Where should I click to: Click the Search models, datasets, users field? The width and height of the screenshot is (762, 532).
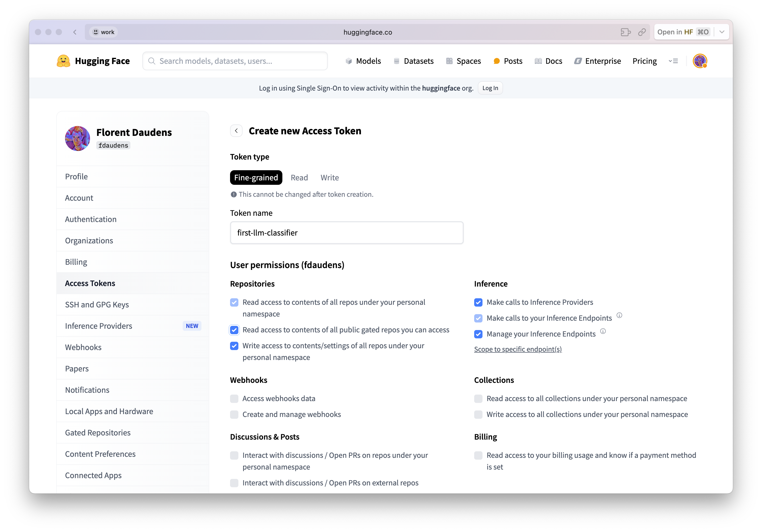[235, 61]
